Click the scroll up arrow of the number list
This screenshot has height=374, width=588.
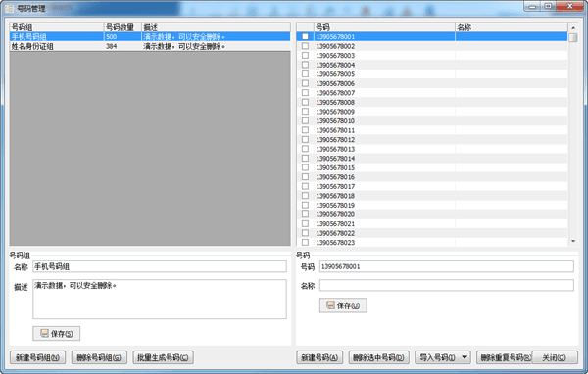573,27
